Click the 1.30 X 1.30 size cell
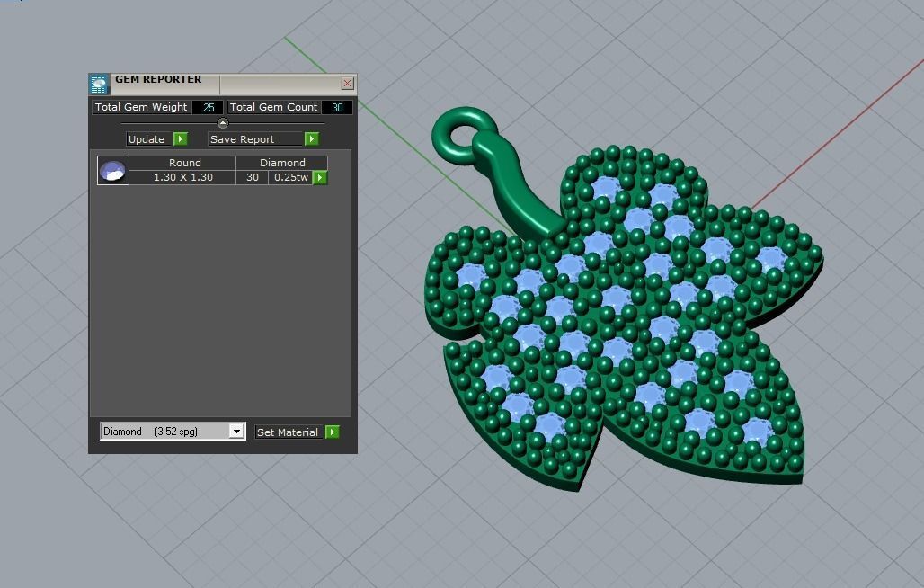Screen dimensions: 924x588 183,177
